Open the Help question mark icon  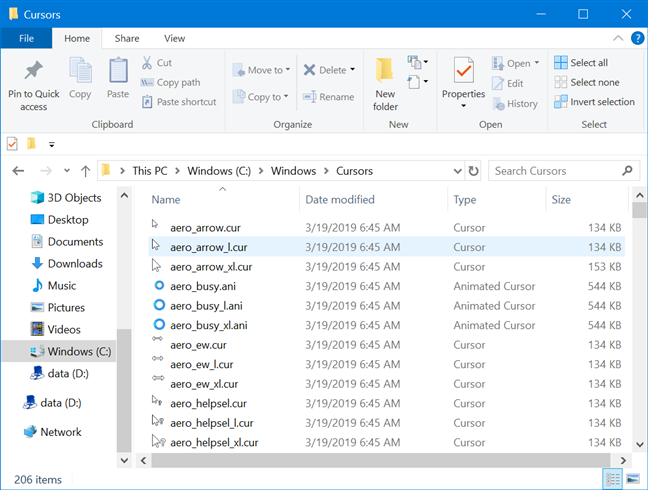637,38
